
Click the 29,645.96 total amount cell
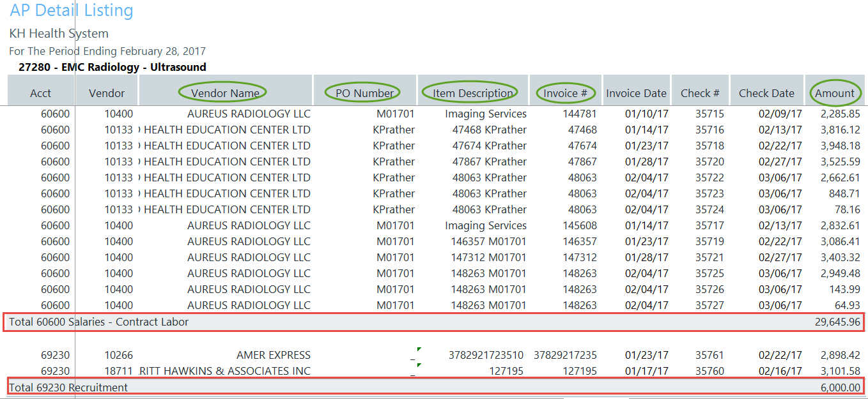click(x=837, y=322)
